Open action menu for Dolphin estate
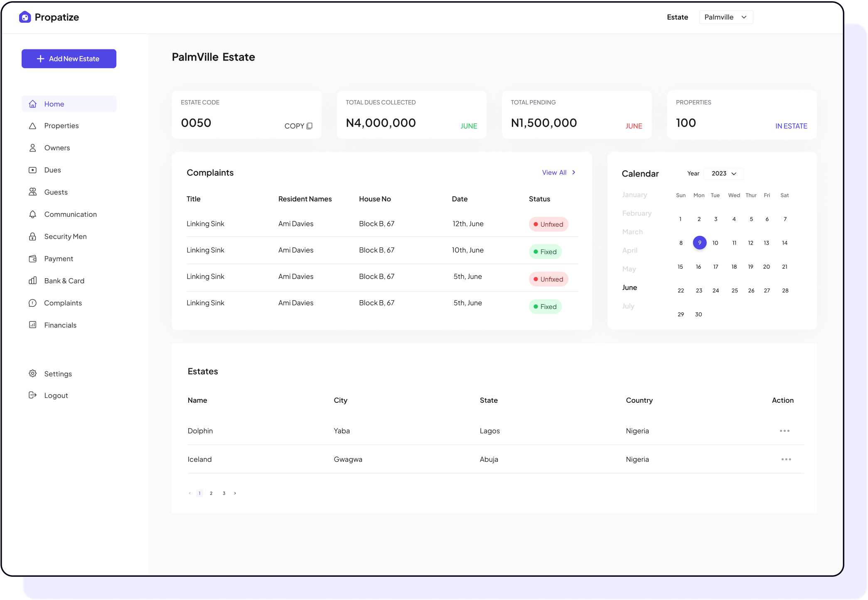868x600 pixels. click(x=784, y=431)
